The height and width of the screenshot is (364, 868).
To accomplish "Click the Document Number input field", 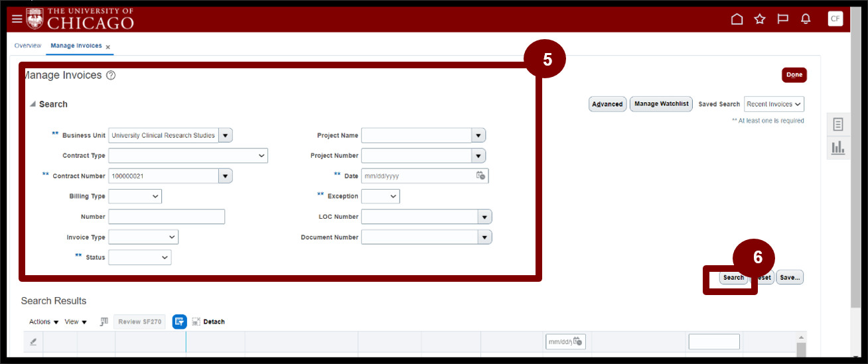I will pyautogui.click(x=419, y=237).
